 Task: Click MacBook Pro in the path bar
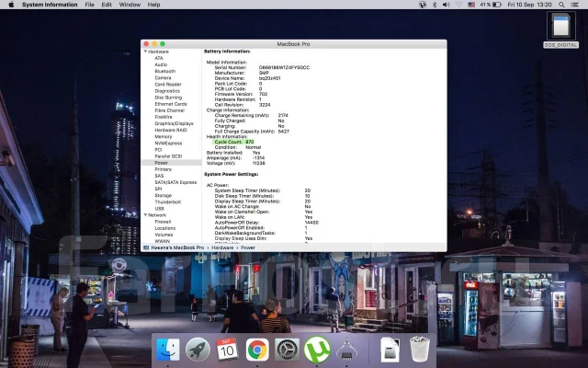pos(177,247)
